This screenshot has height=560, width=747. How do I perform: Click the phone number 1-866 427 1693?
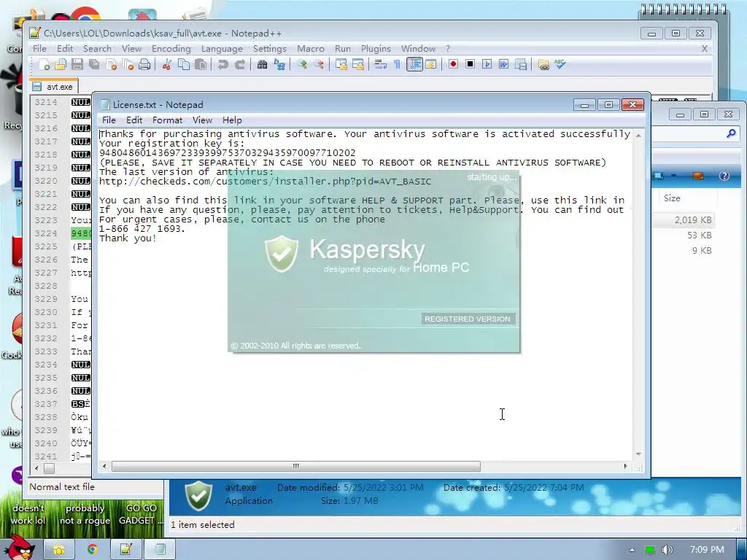[x=142, y=228]
